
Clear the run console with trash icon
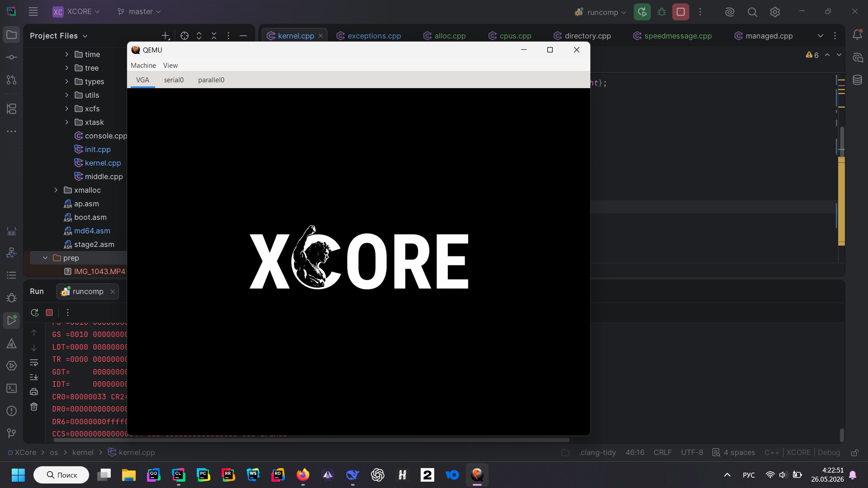point(34,407)
